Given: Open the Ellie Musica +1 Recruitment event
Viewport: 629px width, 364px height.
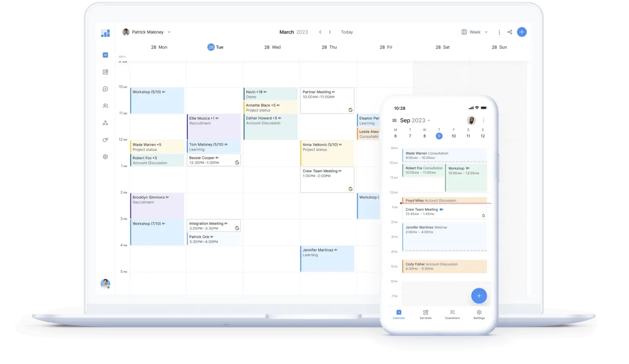Looking at the screenshot, I should (214, 127).
